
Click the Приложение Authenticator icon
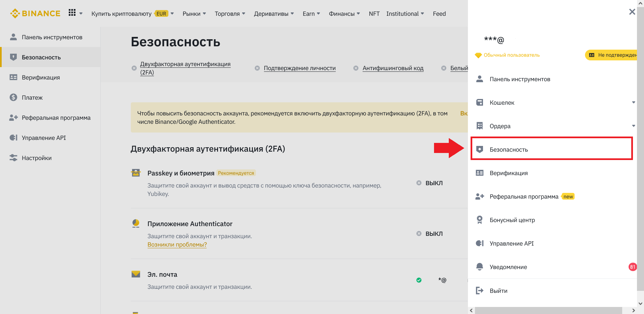coord(136,223)
